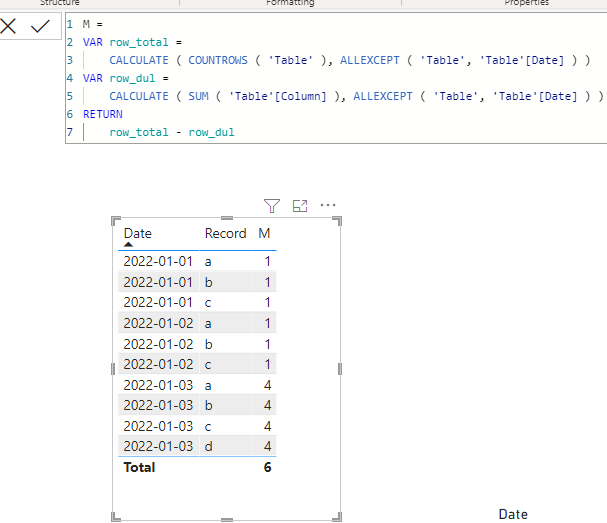Toggle the ascending sort arrow under Date
Image resolution: width=607 pixels, height=523 pixels.
129,244
